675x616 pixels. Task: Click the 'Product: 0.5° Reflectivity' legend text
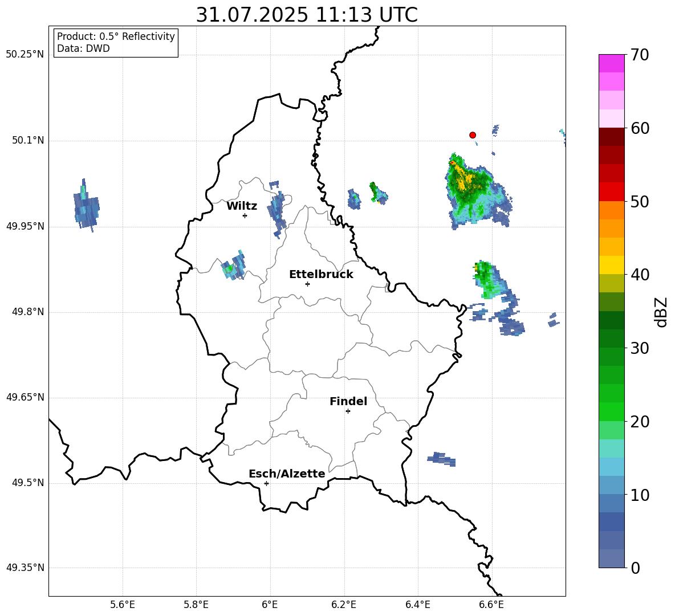pos(116,36)
